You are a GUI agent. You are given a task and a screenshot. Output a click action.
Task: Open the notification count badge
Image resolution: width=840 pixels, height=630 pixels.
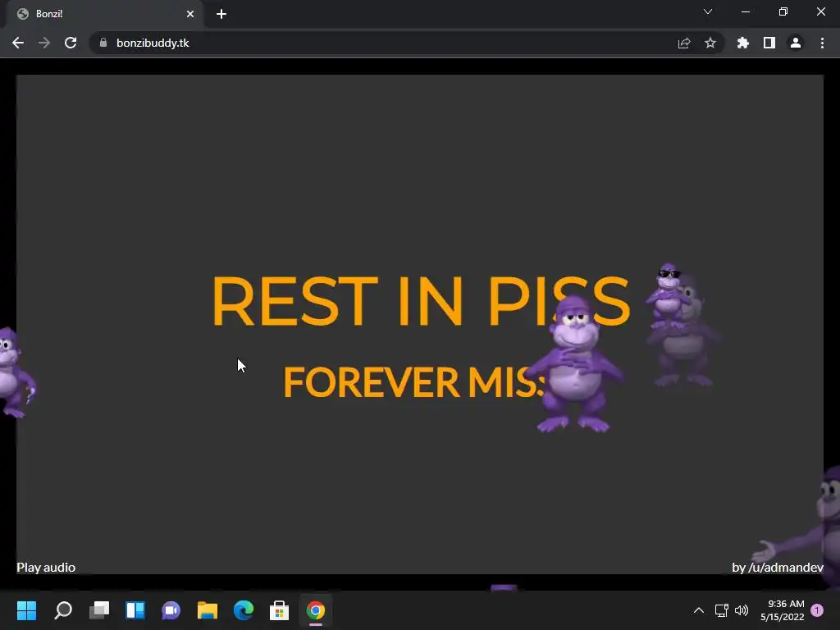click(817, 610)
